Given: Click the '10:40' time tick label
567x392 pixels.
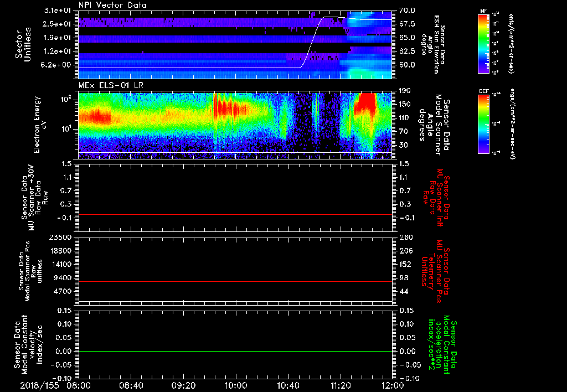Looking at the screenshot, I should coord(288,385).
